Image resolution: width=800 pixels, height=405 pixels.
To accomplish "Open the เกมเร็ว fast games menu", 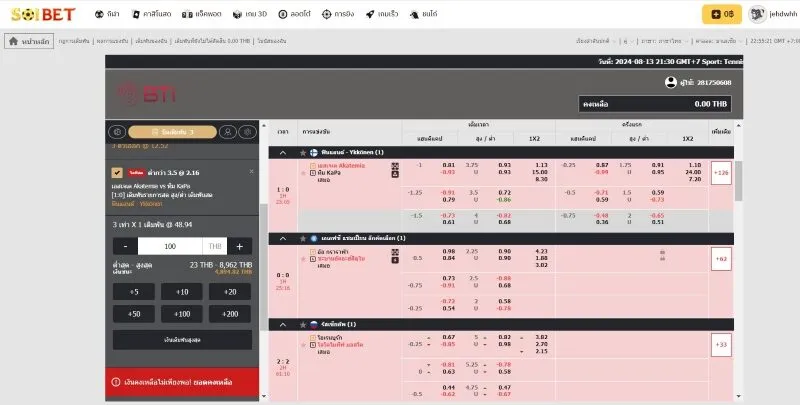I will click(382, 14).
